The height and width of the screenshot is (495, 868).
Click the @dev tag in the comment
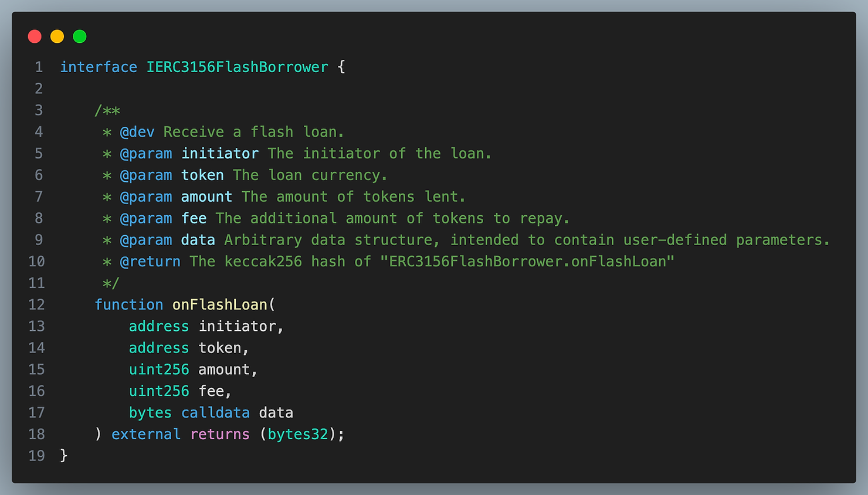pyautogui.click(x=137, y=133)
